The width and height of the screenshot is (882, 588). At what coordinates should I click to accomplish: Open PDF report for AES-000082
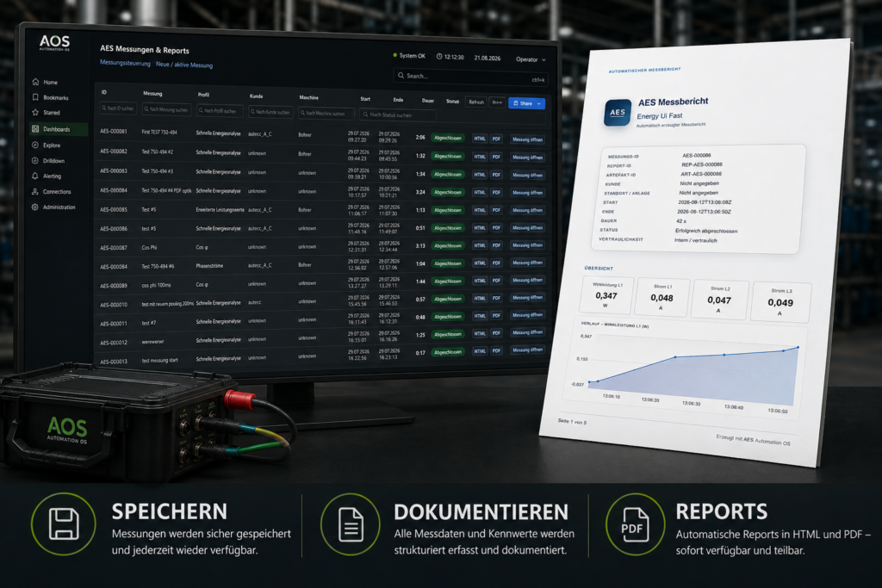coord(496,157)
